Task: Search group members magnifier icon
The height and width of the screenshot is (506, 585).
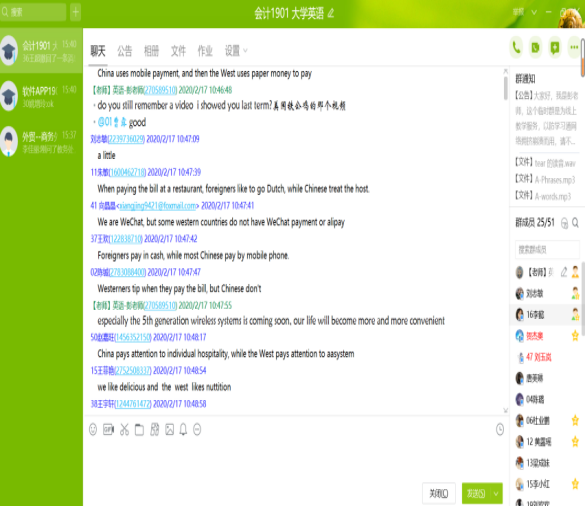Action: pyautogui.click(x=575, y=223)
